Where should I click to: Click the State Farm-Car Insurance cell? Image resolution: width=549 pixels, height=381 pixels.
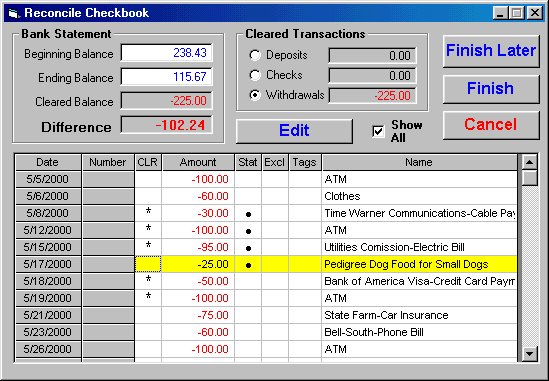pyautogui.click(x=419, y=315)
